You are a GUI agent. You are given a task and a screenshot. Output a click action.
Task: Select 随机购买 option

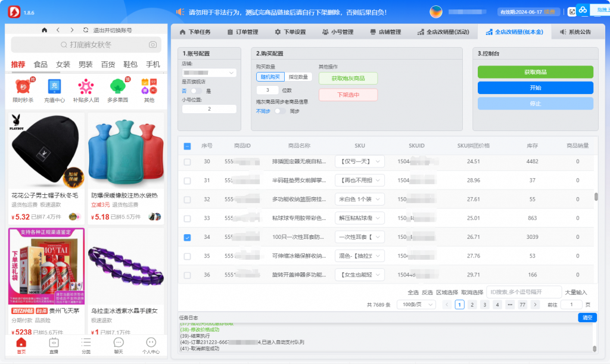(x=270, y=77)
